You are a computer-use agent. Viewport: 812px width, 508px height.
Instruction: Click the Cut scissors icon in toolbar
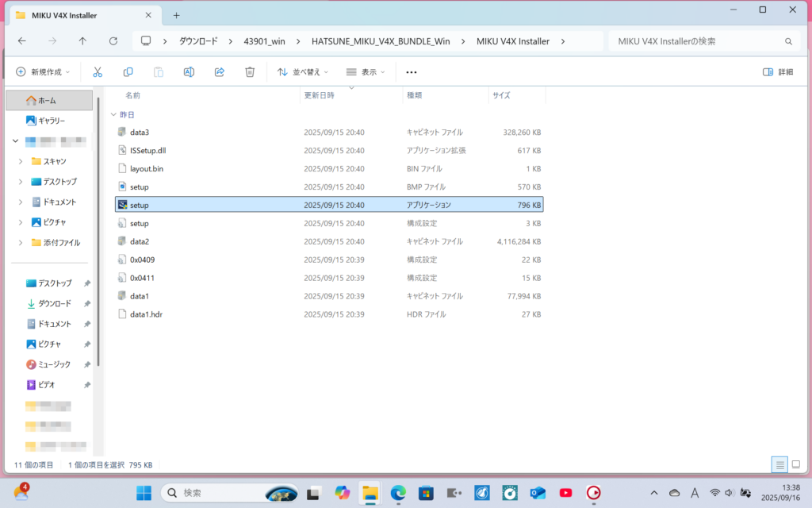tap(98, 72)
